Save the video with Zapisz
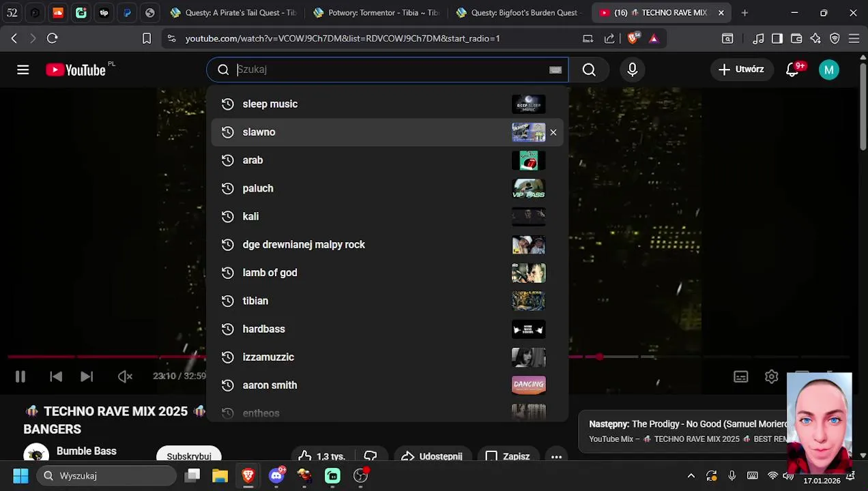This screenshot has width=868, height=491. pyautogui.click(x=507, y=456)
